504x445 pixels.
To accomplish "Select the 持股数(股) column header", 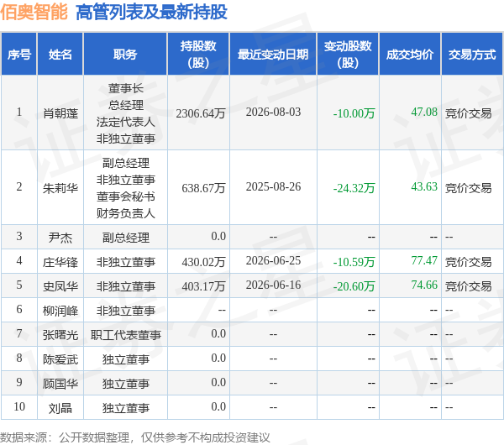I will (x=198, y=55).
